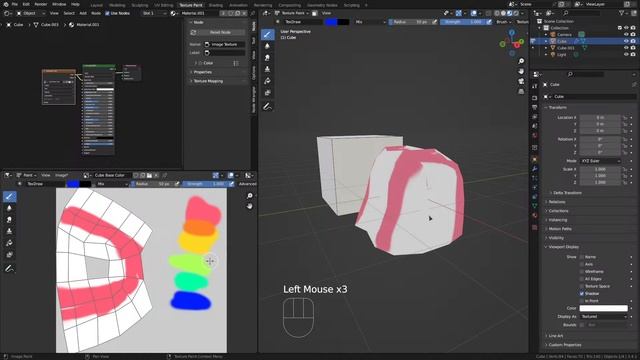Select the Smear tool in image editor toolbar
This screenshot has height=360, width=640.
[9, 220]
